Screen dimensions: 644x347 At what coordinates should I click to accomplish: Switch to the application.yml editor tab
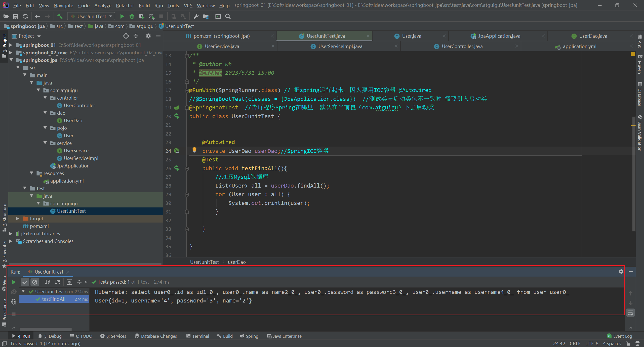[579, 46]
